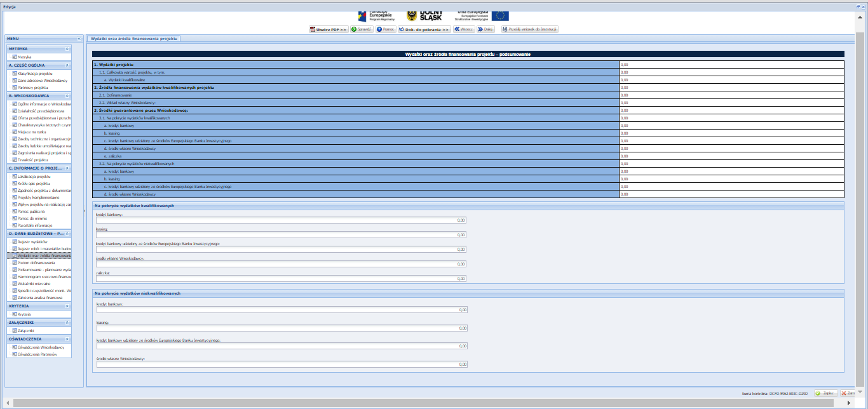
Task: Click the 1.1 Całkowita wartość projektu value cell
Action: pos(731,72)
